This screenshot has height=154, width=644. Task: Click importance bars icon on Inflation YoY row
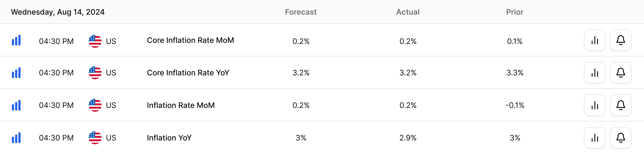16,138
